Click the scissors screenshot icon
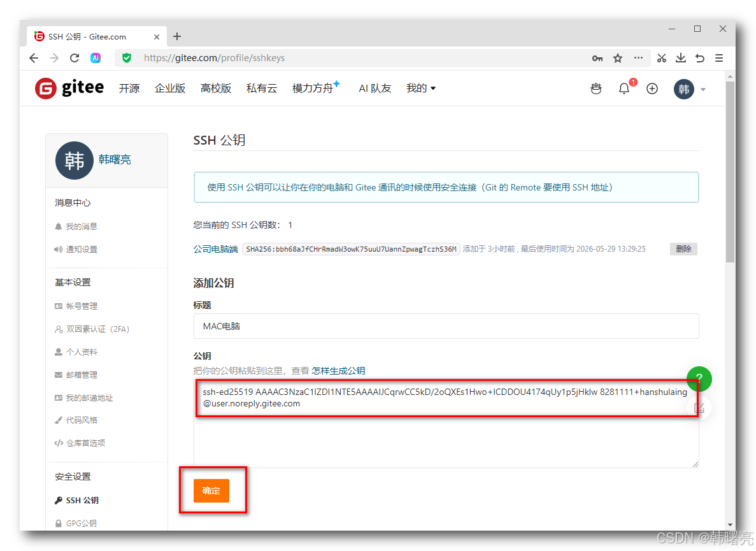 [x=662, y=59]
